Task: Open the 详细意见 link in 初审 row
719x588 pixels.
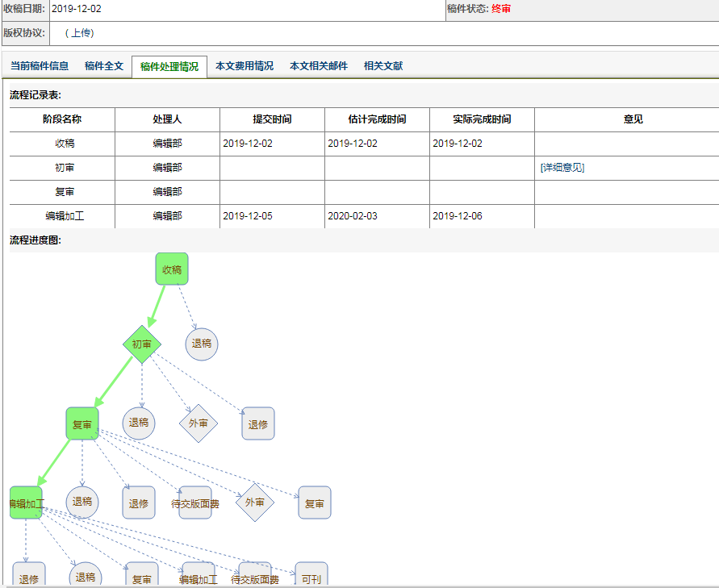Action: (x=562, y=168)
